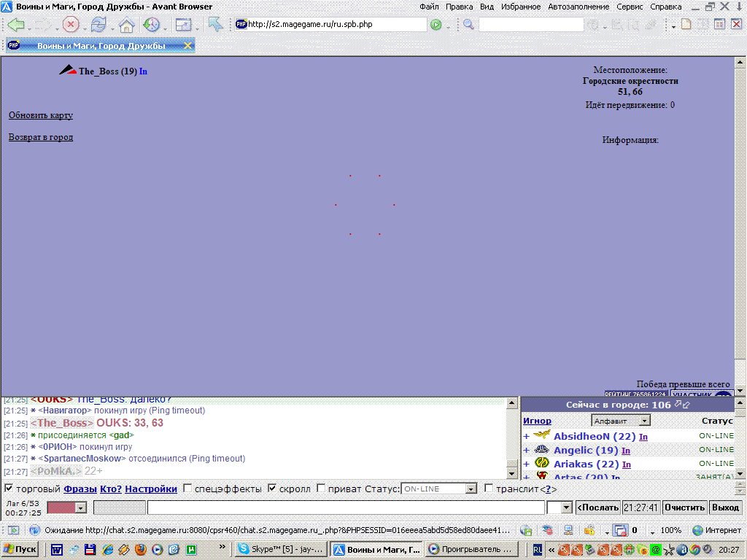Enable the приват checkbox

coord(321,488)
